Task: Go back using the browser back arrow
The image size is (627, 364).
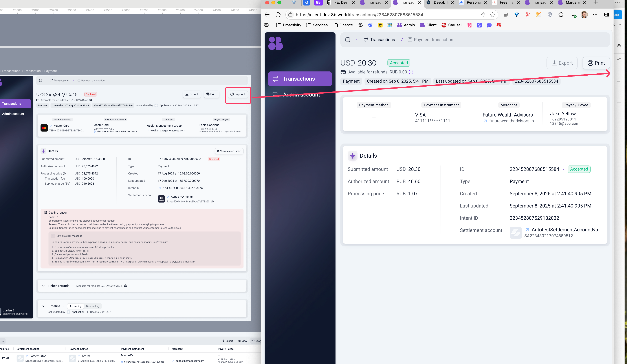Action: pos(267,15)
